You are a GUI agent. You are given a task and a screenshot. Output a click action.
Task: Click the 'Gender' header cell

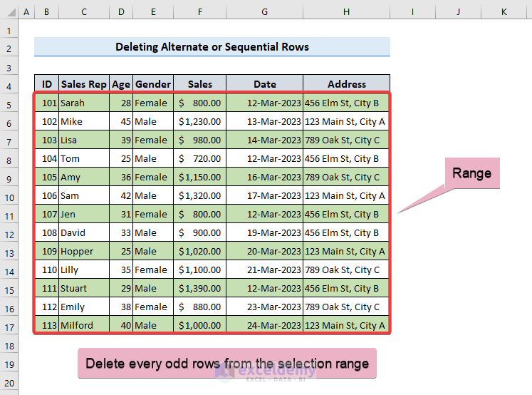pos(153,84)
